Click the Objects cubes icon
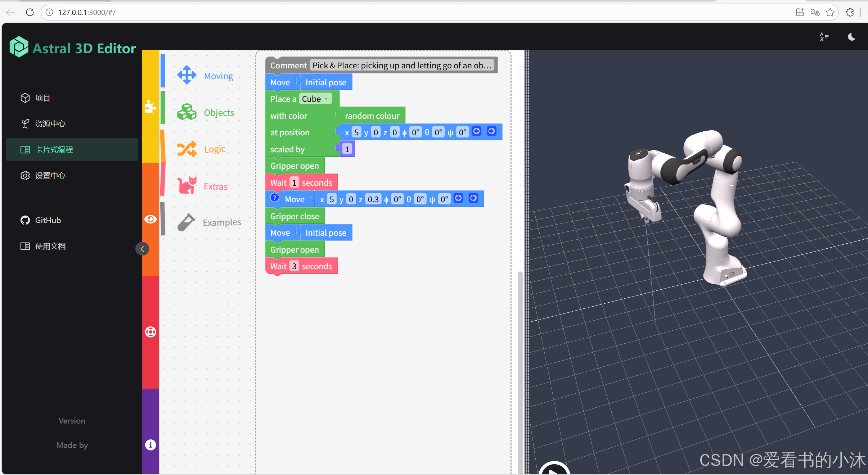868x475 pixels. pyautogui.click(x=187, y=112)
